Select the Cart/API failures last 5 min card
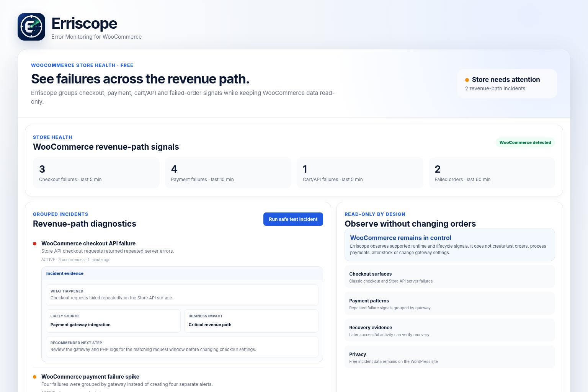This screenshot has width=588, height=392. coord(360,173)
